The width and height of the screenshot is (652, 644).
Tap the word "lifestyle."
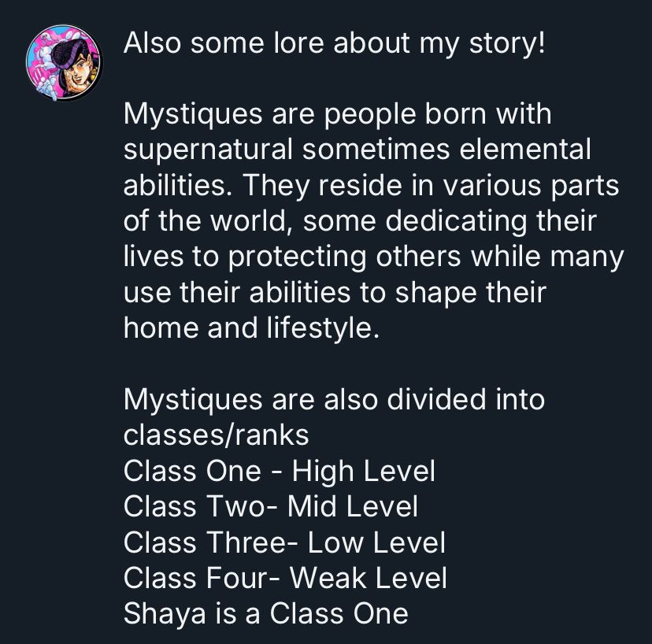tap(323, 329)
